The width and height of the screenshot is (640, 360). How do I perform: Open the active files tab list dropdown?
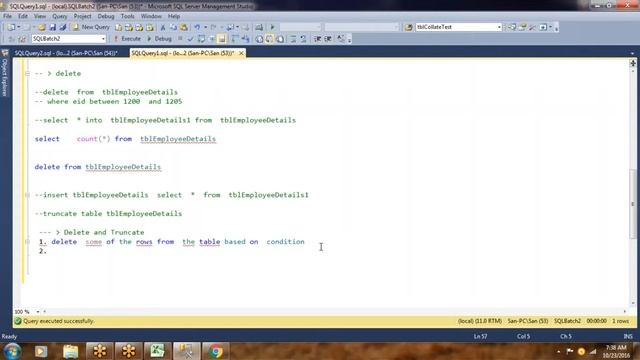click(632, 53)
